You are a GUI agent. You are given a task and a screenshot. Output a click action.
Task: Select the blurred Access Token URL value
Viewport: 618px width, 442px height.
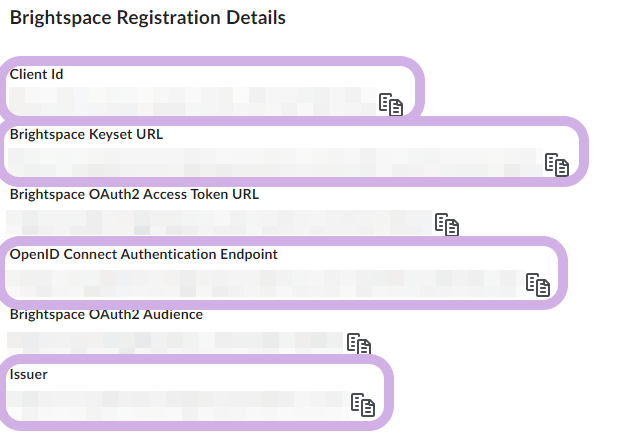click(219, 222)
